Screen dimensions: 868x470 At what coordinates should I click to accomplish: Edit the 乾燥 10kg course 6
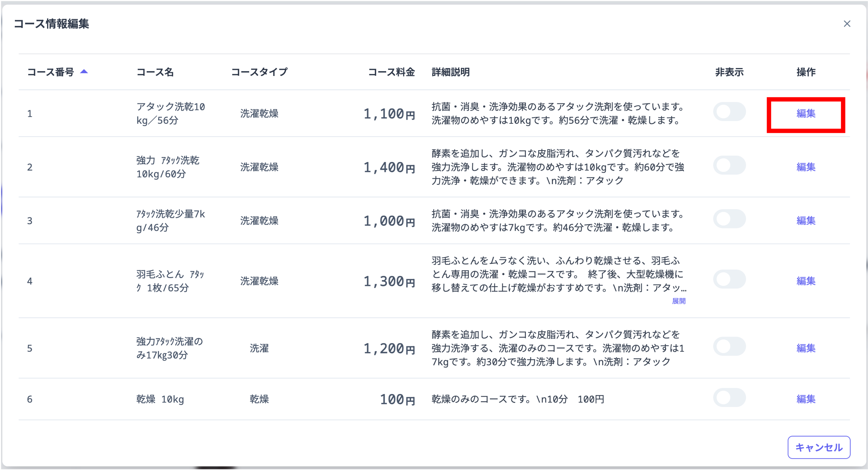tap(806, 399)
